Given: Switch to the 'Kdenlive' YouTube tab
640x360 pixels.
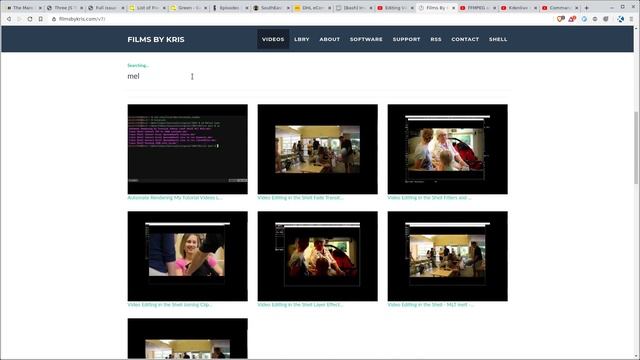Looking at the screenshot, I should (519, 8).
